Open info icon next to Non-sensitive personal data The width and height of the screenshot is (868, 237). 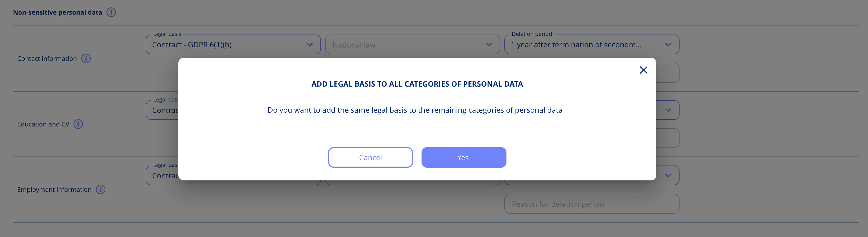pyautogui.click(x=111, y=12)
